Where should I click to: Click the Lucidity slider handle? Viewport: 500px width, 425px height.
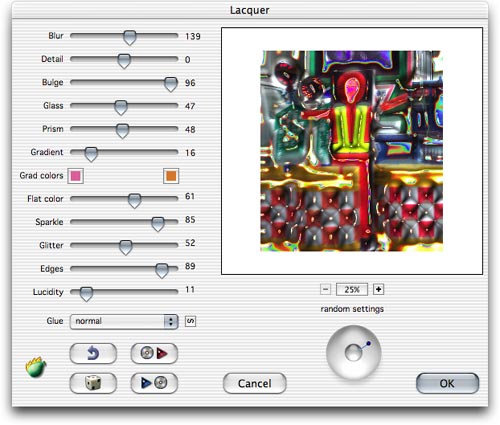tap(86, 294)
